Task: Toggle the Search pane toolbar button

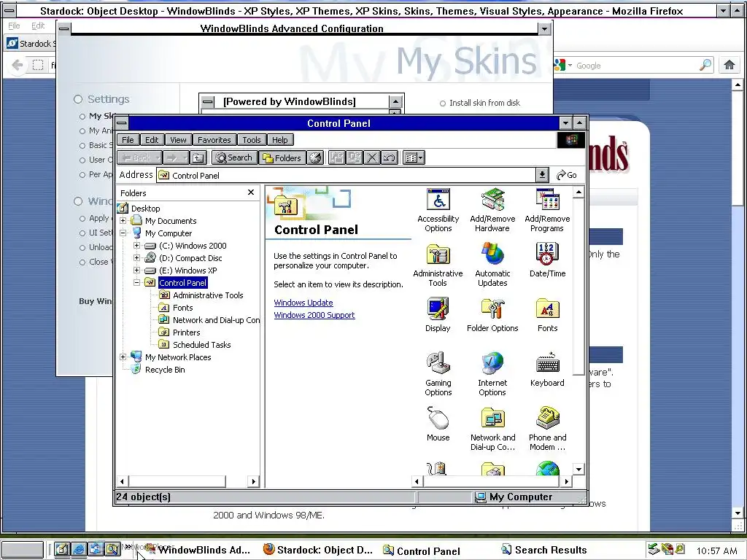Action: (x=233, y=157)
